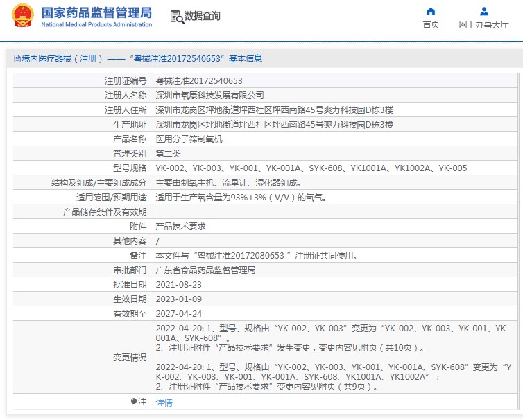This screenshot has height=420, width=523.
Task: Click the 生效日期 label
Action: 130,299
